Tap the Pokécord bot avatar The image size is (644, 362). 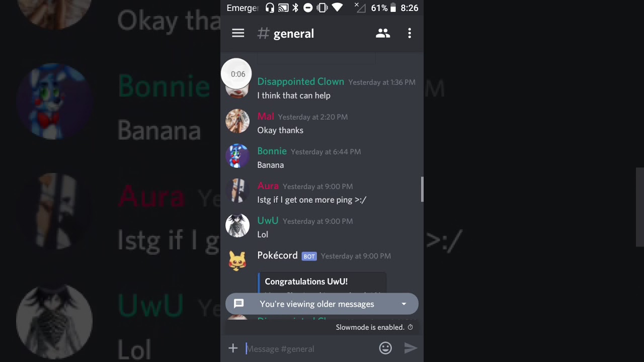click(x=237, y=260)
